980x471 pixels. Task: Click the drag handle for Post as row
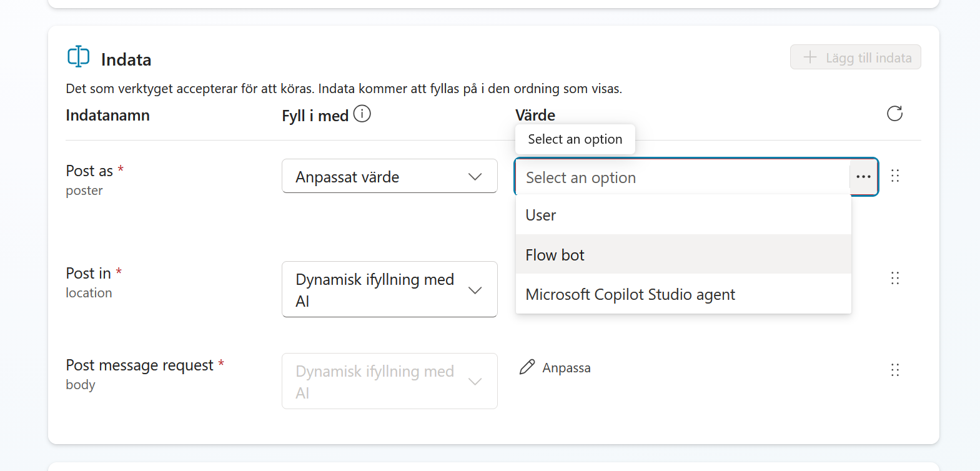tap(895, 176)
